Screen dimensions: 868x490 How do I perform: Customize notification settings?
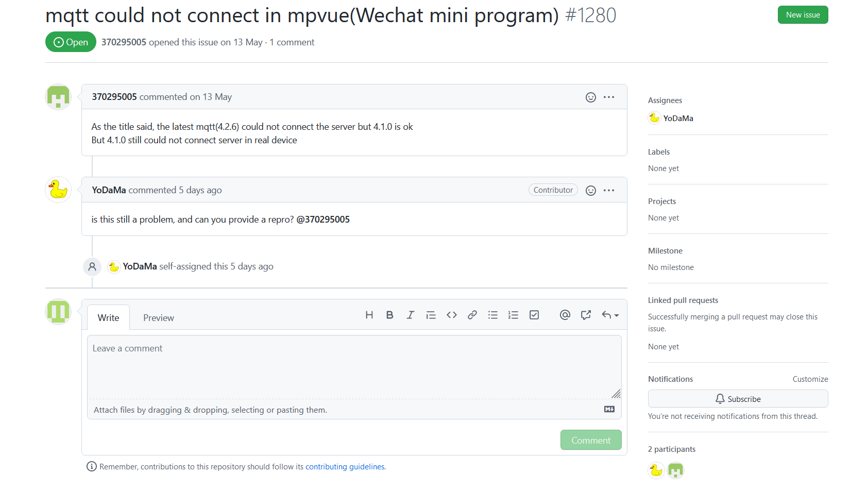point(810,379)
